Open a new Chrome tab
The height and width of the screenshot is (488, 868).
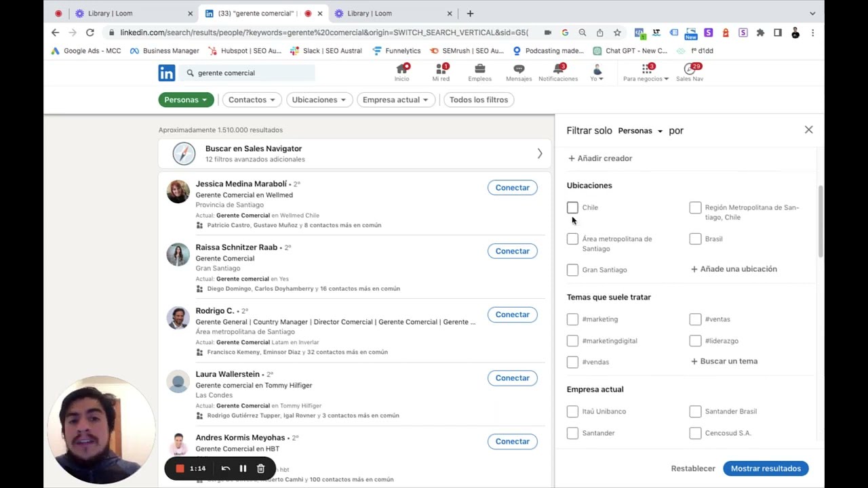coord(470,14)
